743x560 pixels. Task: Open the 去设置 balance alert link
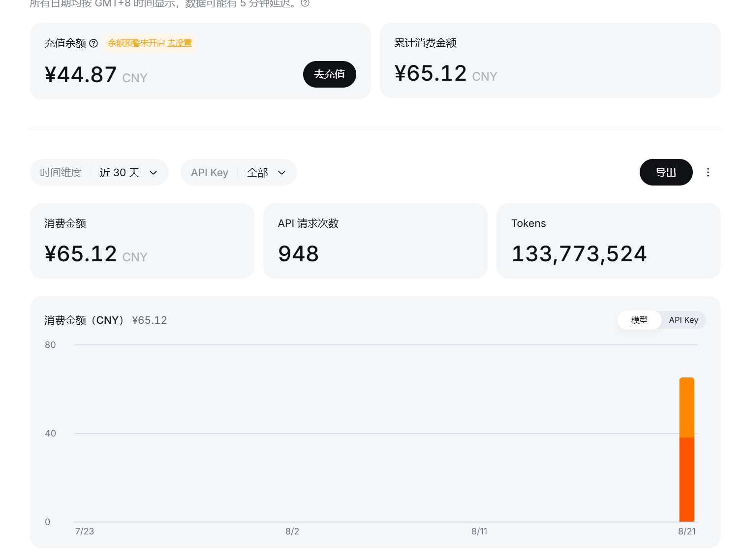pyautogui.click(x=180, y=43)
